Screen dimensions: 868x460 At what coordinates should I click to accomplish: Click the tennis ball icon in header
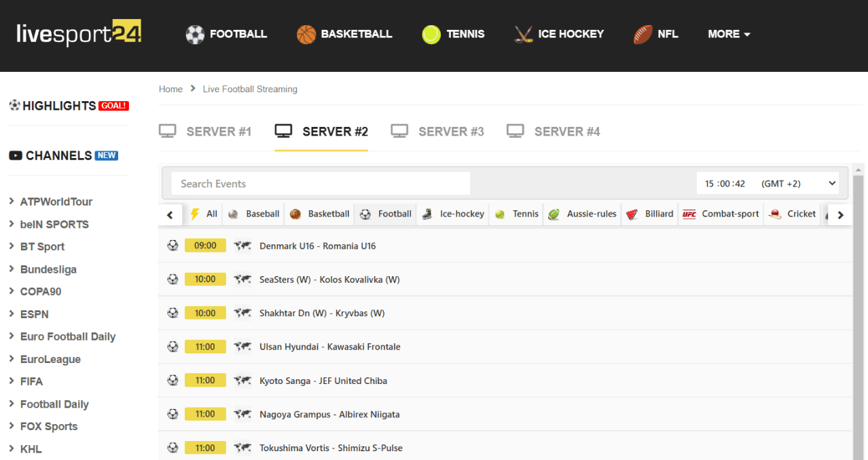431,34
